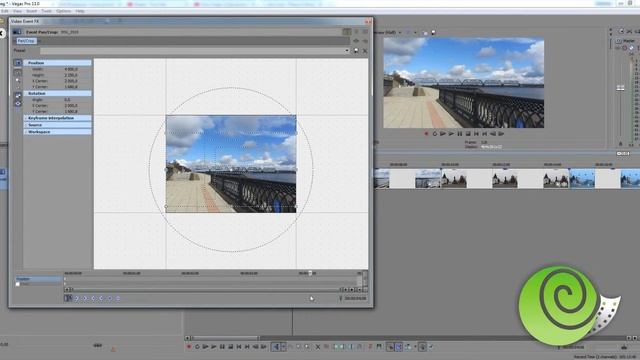Click the Width value in Position
This screenshot has width=640, height=360.
(x=71, y=69)
